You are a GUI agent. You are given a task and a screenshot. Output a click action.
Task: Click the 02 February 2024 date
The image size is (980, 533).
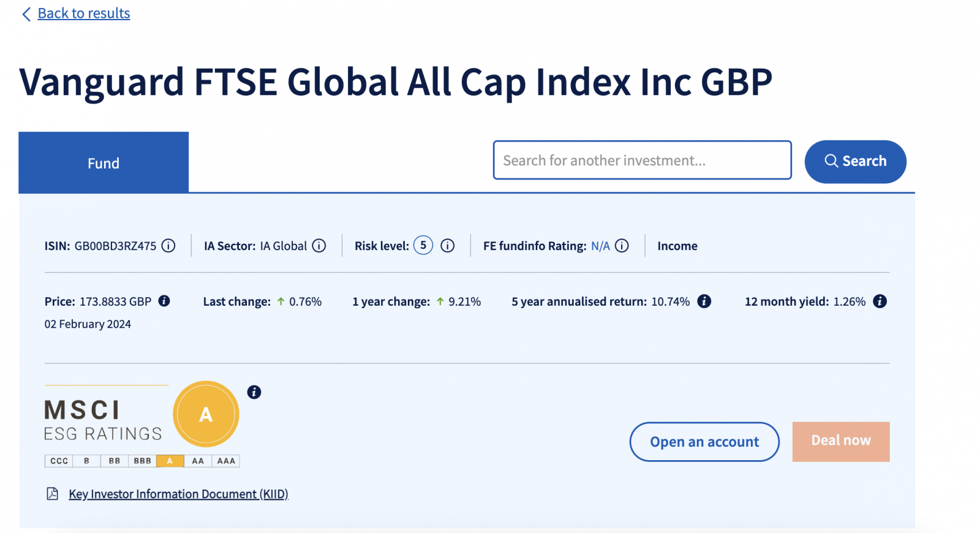88,324
